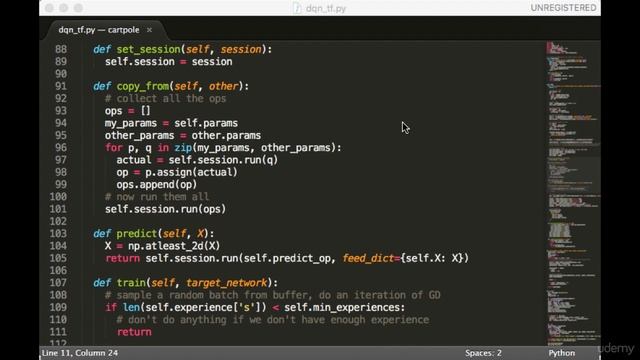Screen dimensions: 640x360
Task: Click the line 'ops = []'
Action: (x=128, y=111)
